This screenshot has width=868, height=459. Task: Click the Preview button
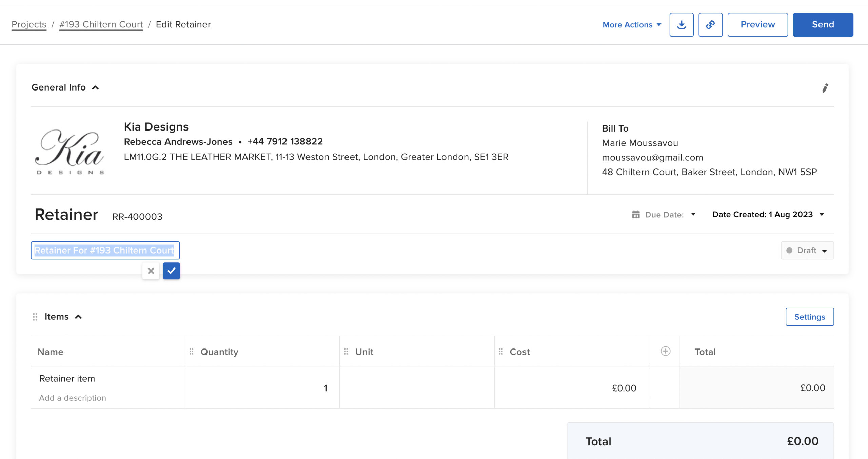(x=757, y=25)
